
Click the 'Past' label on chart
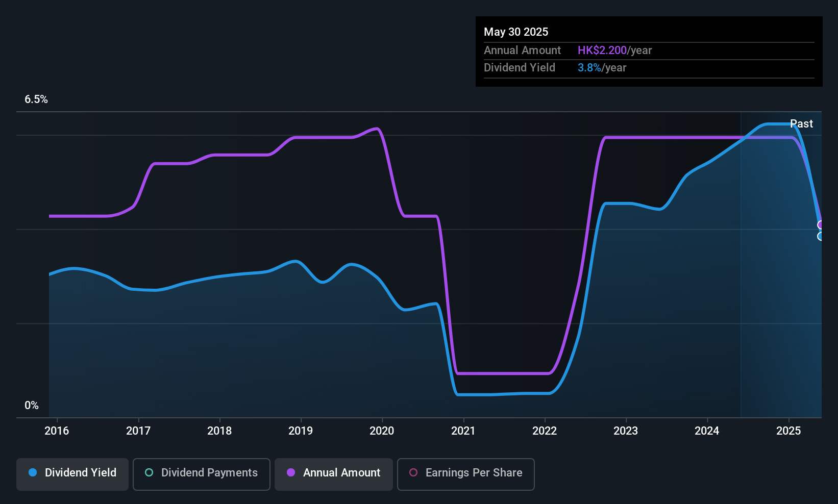tap(801, 124)
